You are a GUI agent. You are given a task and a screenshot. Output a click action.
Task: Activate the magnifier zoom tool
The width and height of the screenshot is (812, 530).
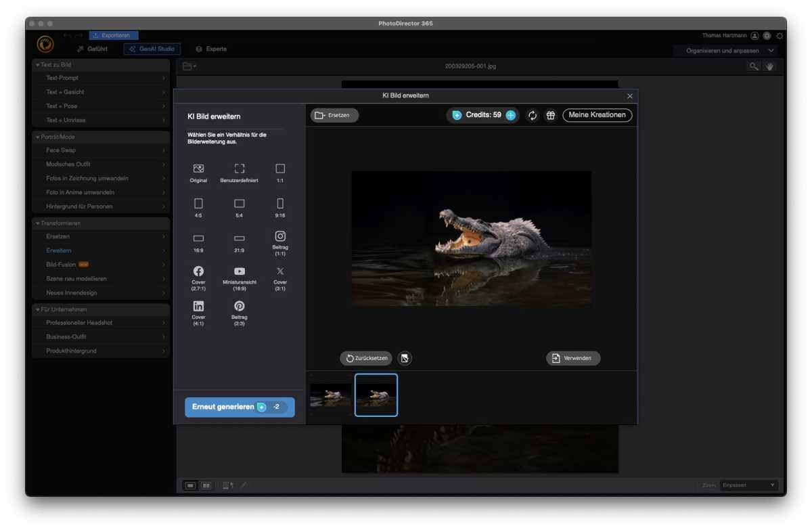pyautogui.click(x=753, y=66)
